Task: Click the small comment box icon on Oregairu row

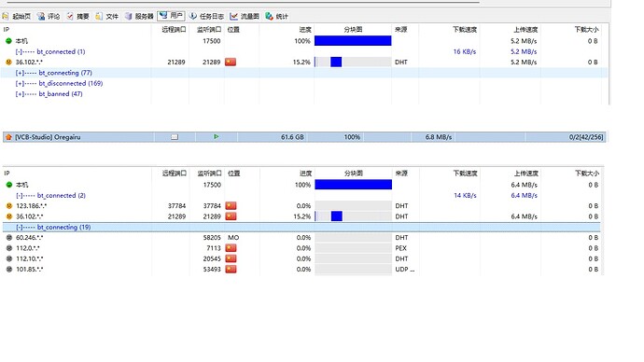Action: pyautogui.click(x=175, y=137)
